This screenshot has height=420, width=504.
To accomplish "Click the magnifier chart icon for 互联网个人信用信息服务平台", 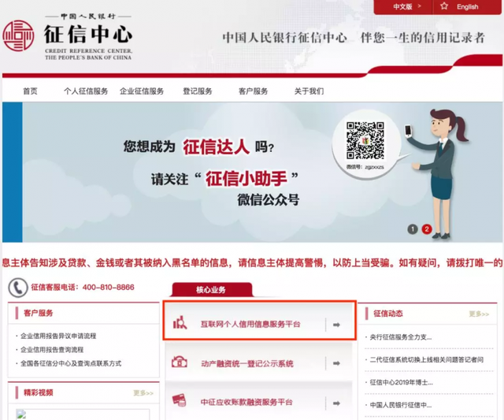I will coord(180,322).
